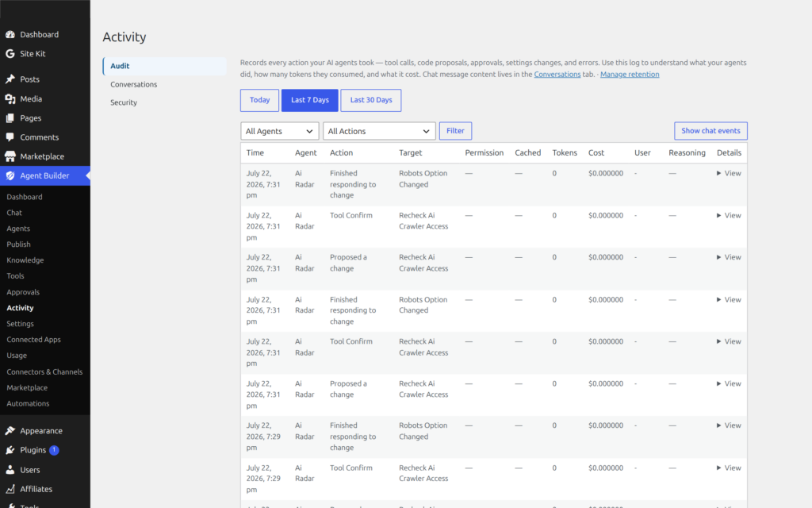Click the Marketplace storefront icon
This screenshot has width=812, height=508.
coord(10,156)
